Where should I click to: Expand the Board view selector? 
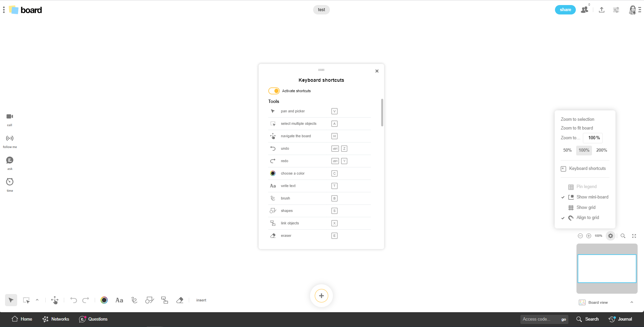[x=632, y=302]
